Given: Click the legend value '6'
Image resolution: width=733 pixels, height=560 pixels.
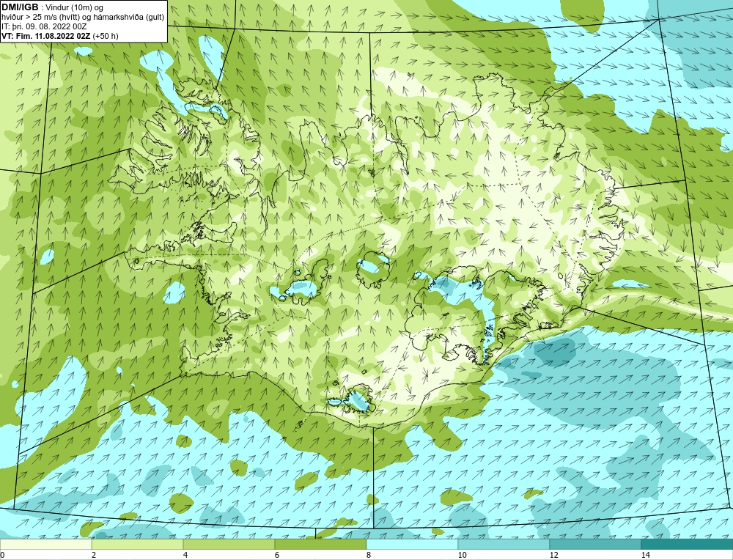Looking at the screenshot, I should (277, 555).
